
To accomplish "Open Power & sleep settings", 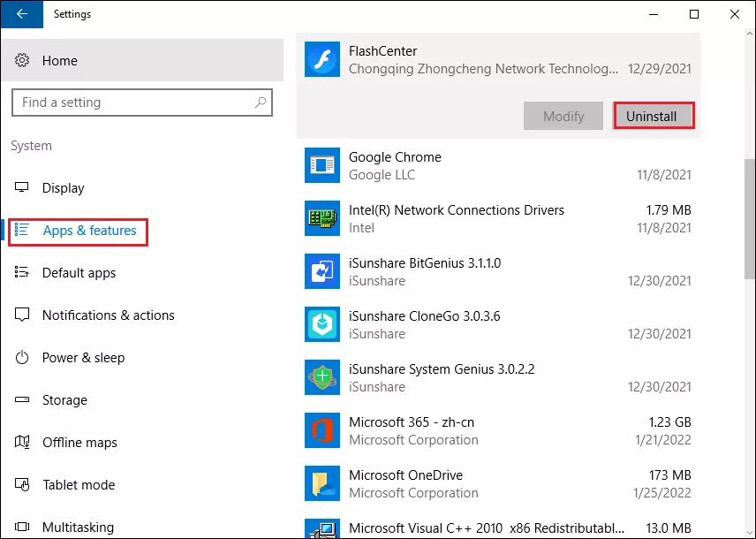I will (143, 358).
